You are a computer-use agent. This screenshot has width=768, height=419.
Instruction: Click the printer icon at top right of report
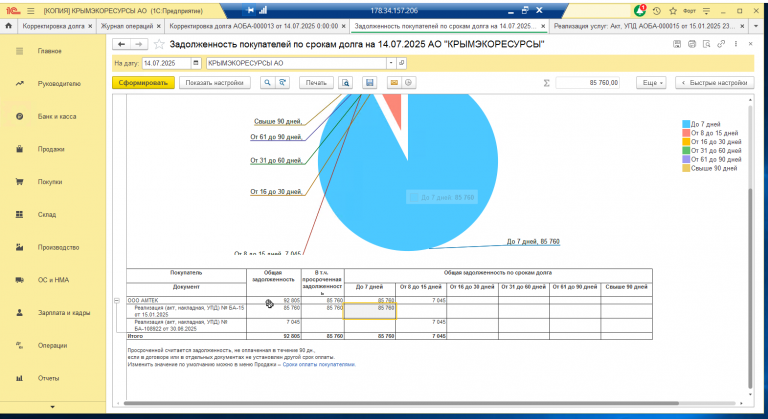692,44
